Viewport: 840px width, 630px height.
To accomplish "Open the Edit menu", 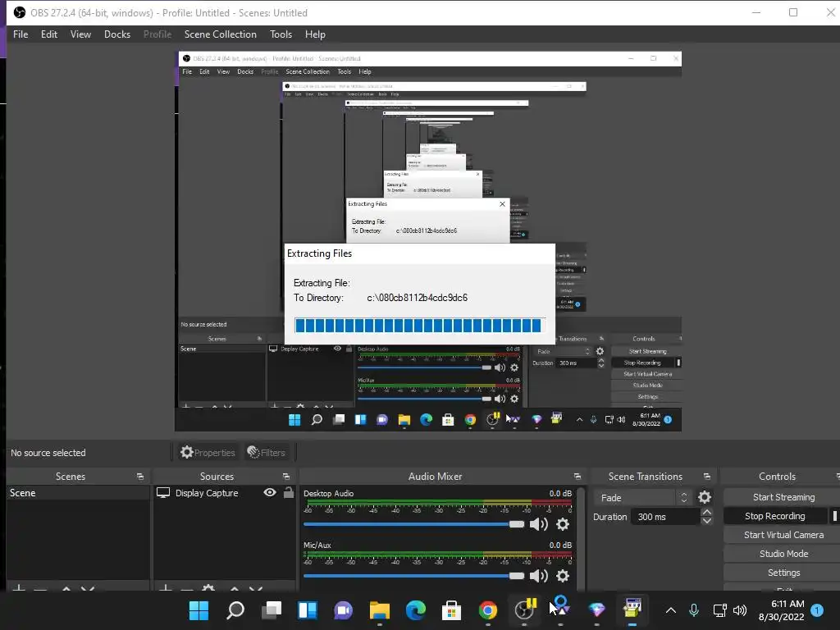I will pyautogui.click(x=48, y=34).
